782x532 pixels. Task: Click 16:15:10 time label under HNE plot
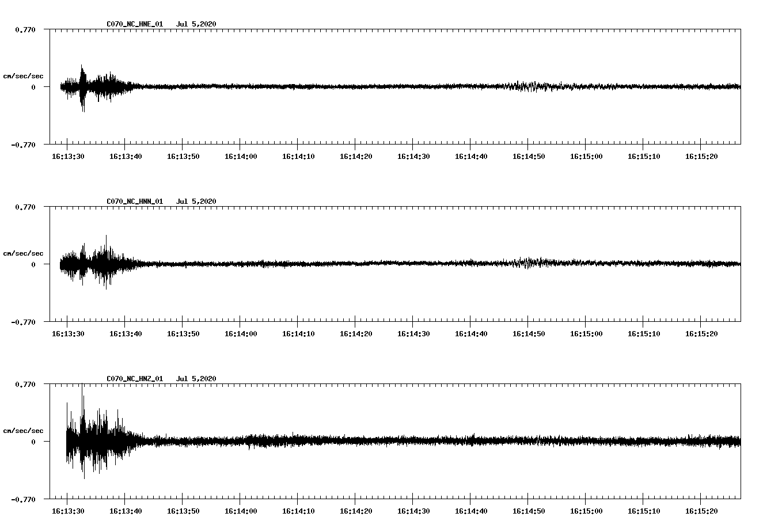pyautogui.click(x=644, y=156)
